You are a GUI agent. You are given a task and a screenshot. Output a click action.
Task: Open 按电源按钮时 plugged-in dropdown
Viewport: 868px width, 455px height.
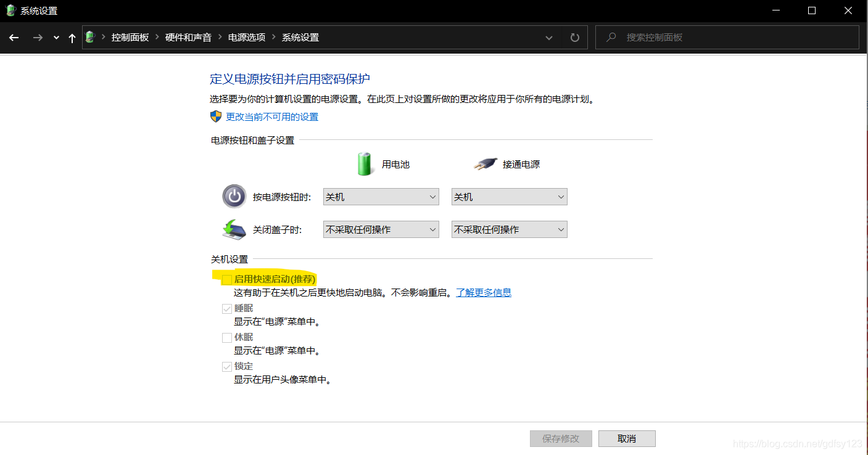[x=510, y=197]
